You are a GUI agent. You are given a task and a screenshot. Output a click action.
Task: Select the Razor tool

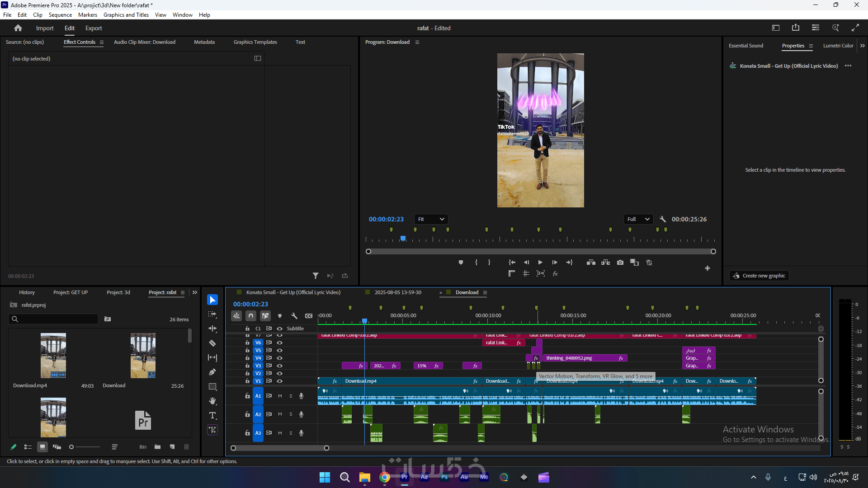click(212, 343)
